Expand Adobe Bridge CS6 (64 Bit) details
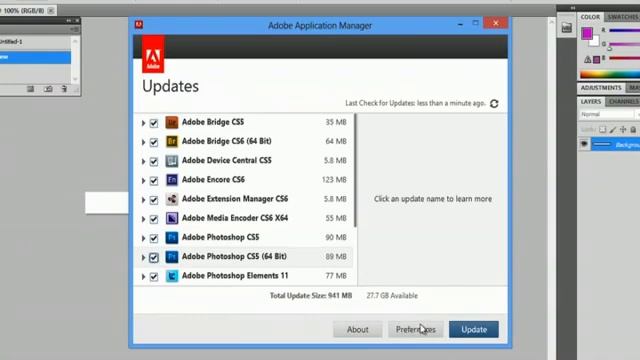 pyautogui.click(x=143, y=142)
